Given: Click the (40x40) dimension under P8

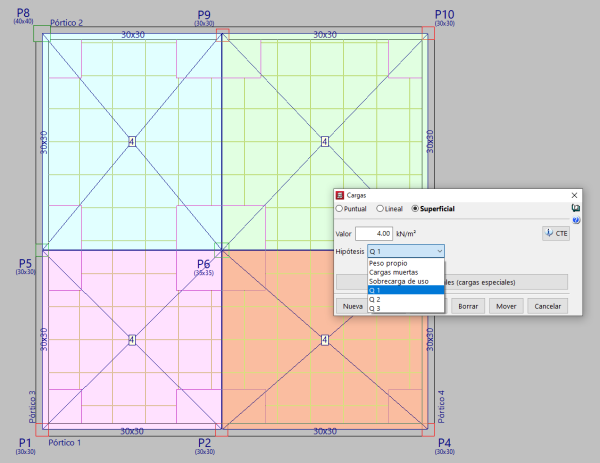Looking at the screenshot, I should click(23, 22).
